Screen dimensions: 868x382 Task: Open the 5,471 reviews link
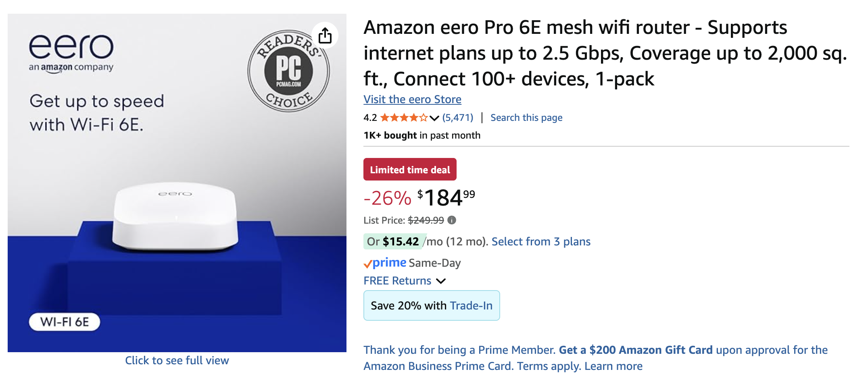458,118
